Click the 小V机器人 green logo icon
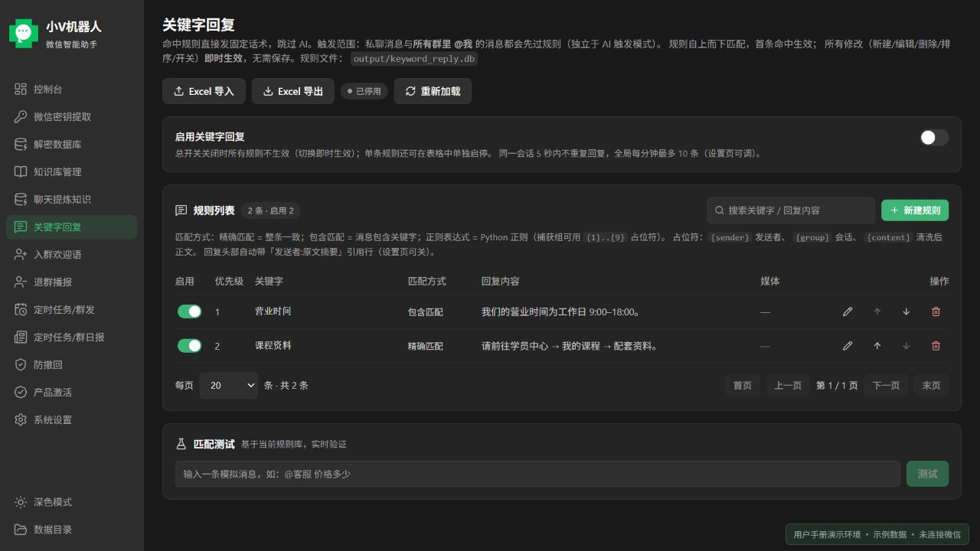 click(x=23, y=33)
